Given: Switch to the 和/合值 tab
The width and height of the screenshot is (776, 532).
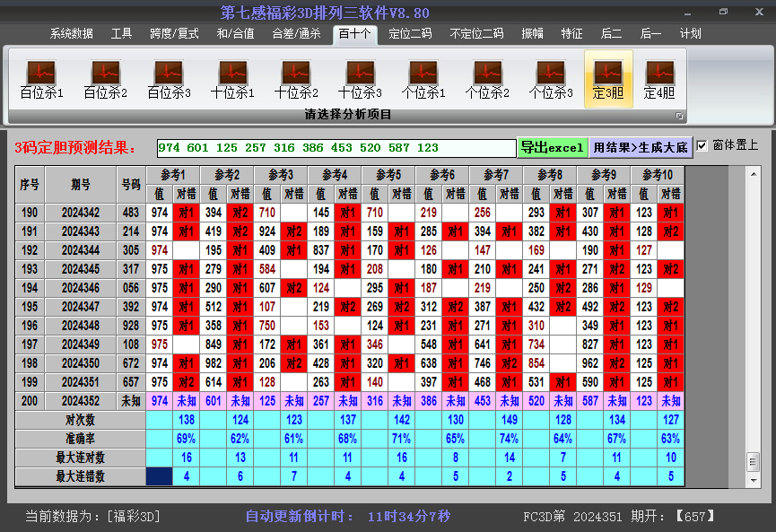Looking at the screenshot, I should pos(236,34).
